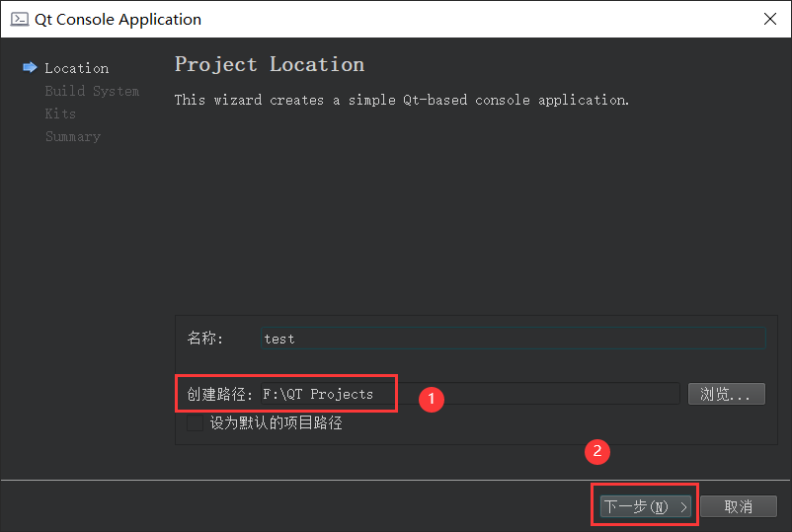Viewport: 792px width, 532px height.
Task: Click the 创建路径: label
Action: click(219, 394)
